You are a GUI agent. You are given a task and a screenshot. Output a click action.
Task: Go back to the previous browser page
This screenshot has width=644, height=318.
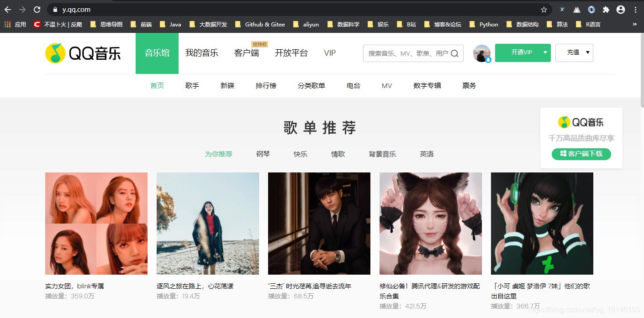point(8,10)
